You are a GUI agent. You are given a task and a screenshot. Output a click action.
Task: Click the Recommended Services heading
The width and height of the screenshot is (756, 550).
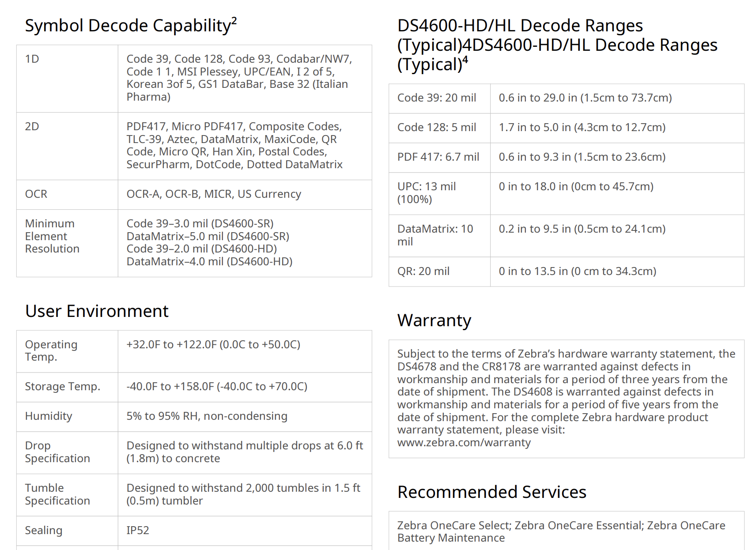click(x=491, y=492)
